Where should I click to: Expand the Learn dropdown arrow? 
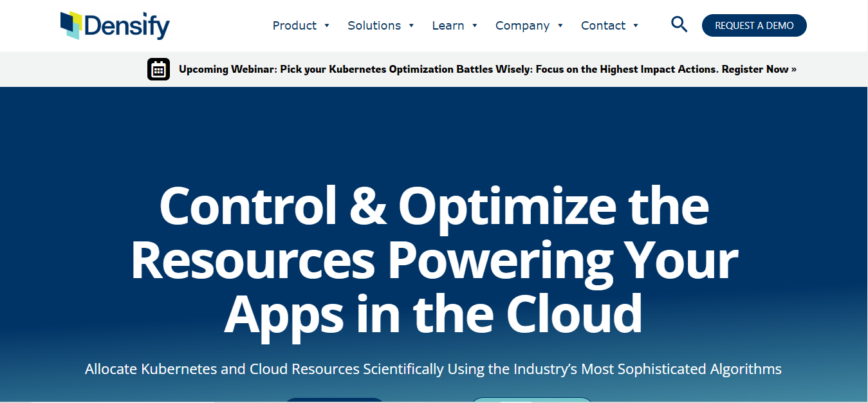474,26
